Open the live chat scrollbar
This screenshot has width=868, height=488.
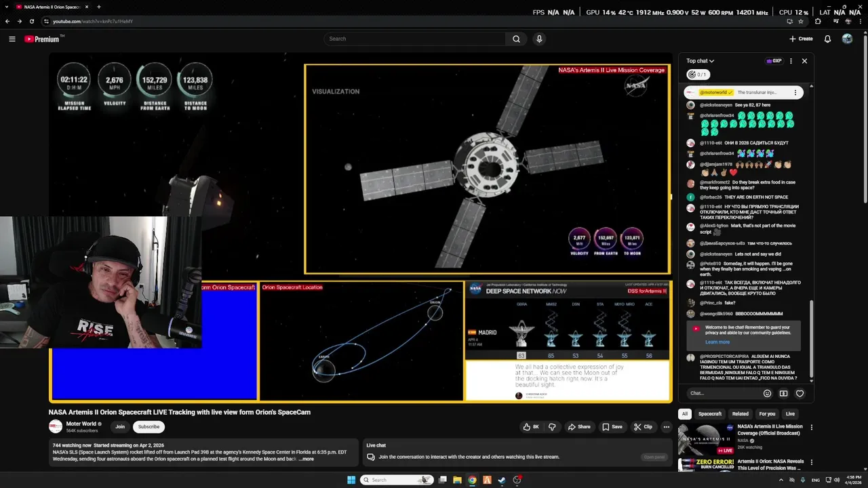pyautogui.click(x=811, y=341)
